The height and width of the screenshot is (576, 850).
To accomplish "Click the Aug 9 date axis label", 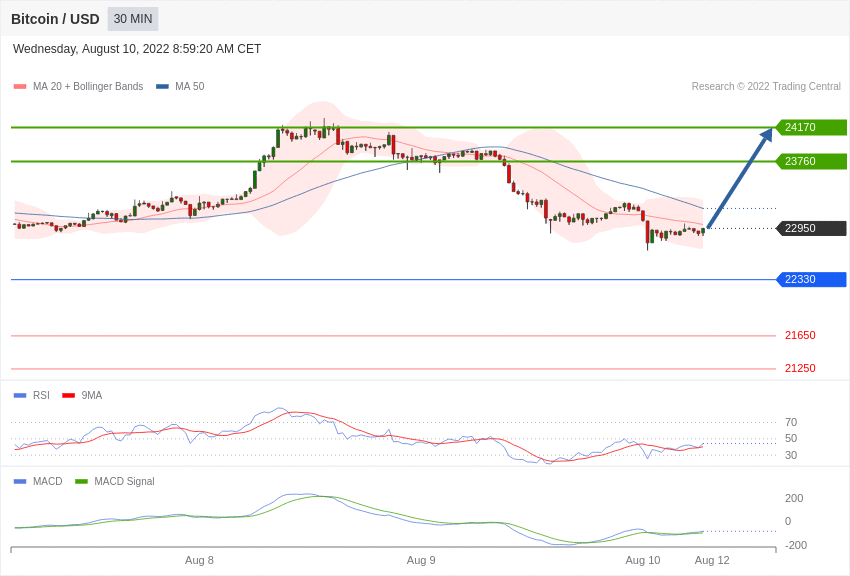I will click(x=421, y=560).
